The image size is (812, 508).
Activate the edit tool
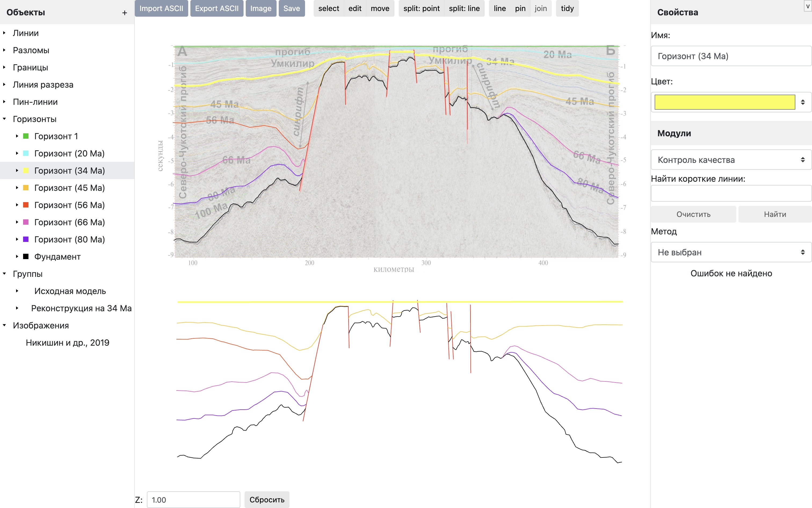(x=355, y=8)
